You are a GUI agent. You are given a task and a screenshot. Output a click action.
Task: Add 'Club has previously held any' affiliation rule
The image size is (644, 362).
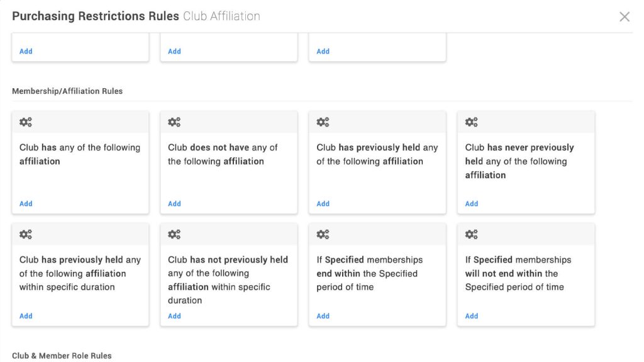323,203
